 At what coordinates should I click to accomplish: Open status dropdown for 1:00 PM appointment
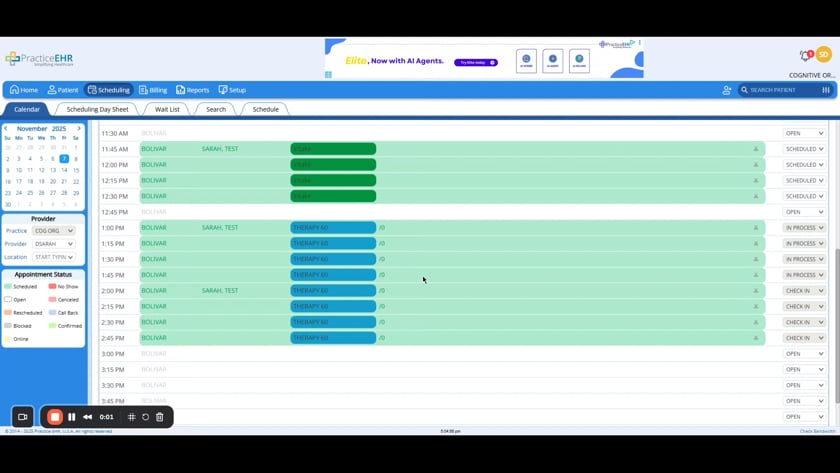pos(804,228)
